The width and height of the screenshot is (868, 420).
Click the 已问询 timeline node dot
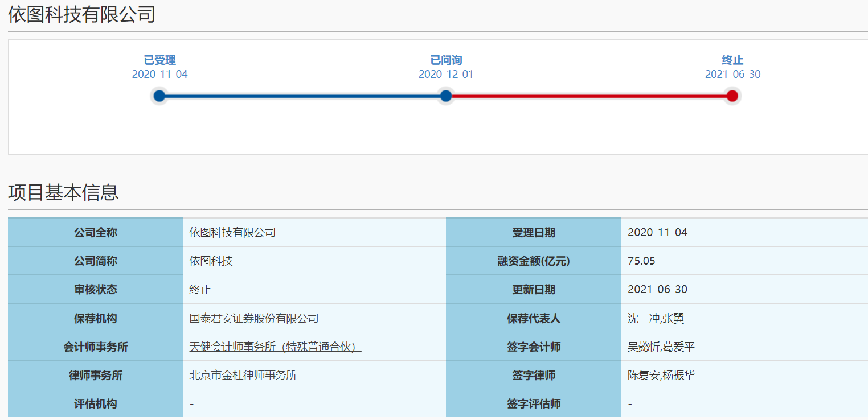tap(446, 96)
